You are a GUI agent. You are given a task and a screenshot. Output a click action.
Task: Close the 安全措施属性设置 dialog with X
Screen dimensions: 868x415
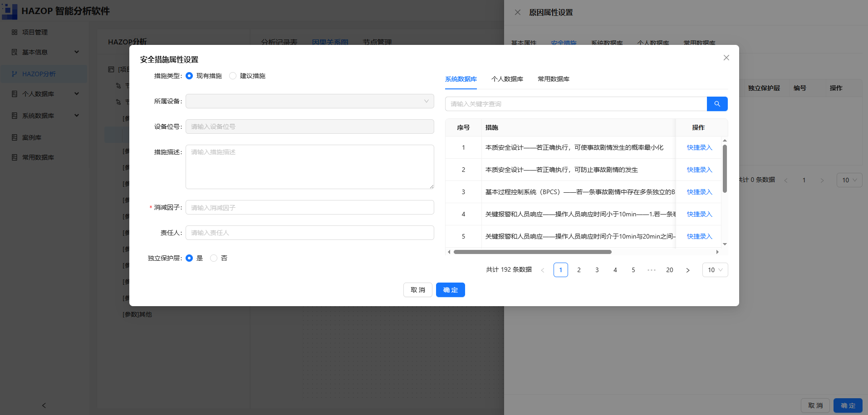(x=726, y=58)
